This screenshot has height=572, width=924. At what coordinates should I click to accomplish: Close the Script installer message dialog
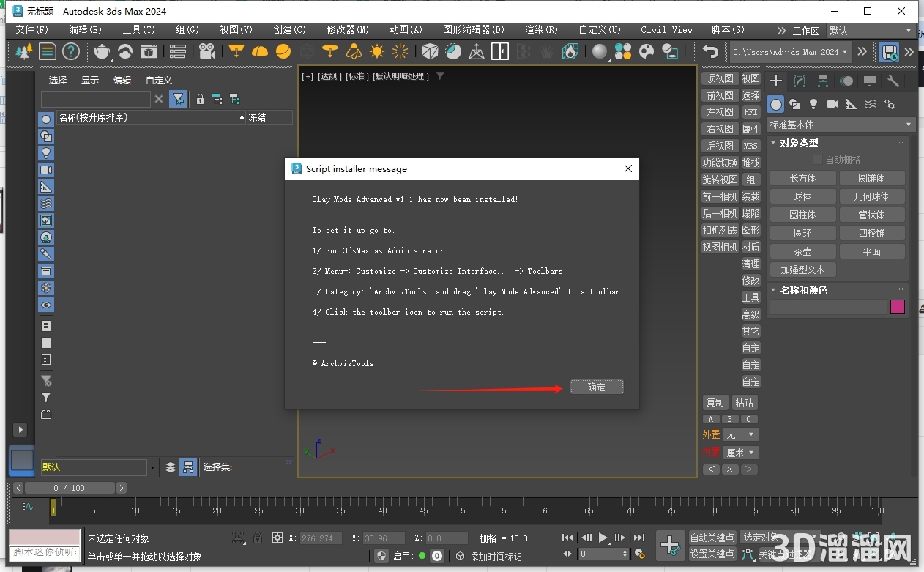[627, 168]
